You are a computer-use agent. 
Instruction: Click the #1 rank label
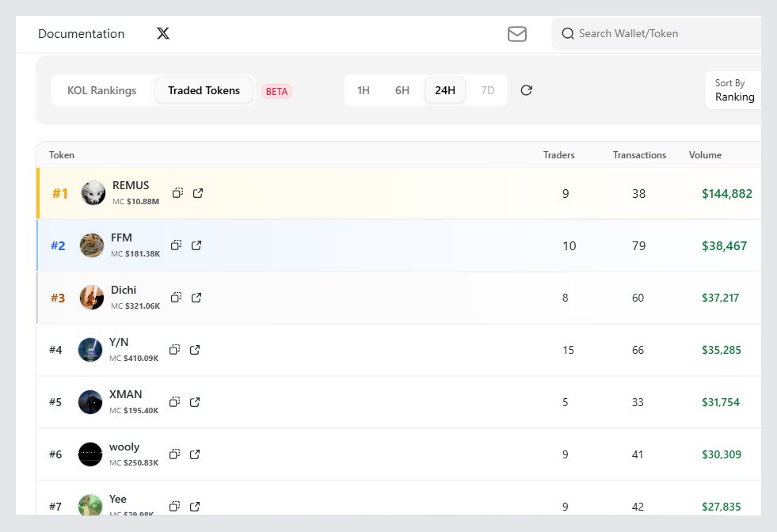click(60, 193)
